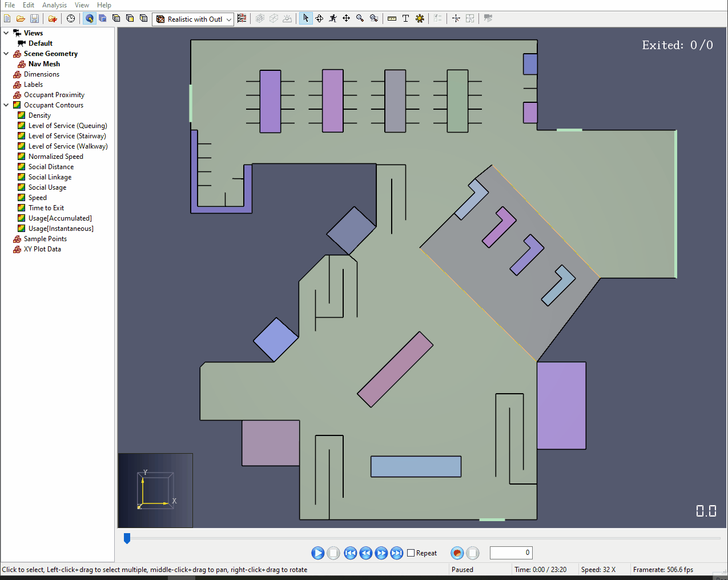
Task: Select the Walk navigation tool icon
Action: click(x=333, y=18)
